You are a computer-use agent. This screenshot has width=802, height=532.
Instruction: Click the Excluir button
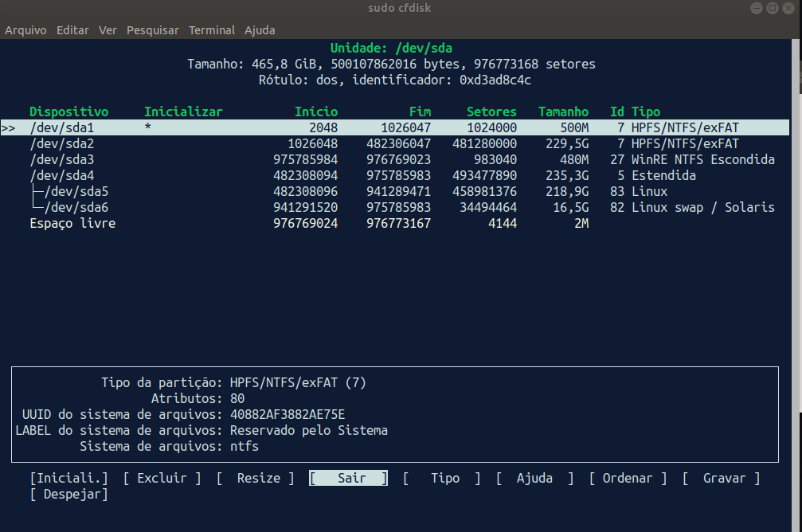162,479
